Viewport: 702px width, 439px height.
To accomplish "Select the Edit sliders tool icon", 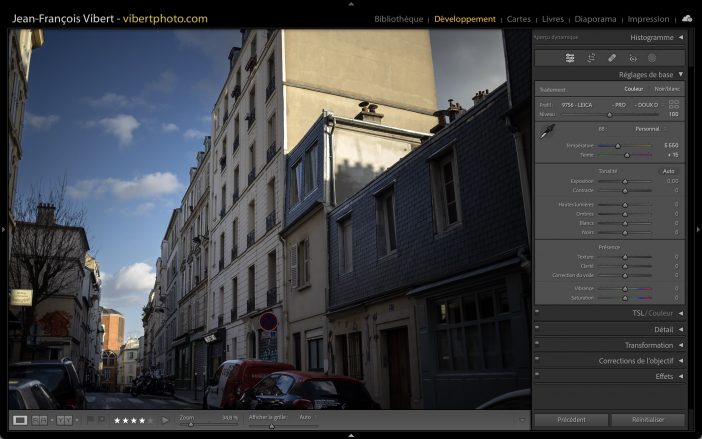I will coord(570,58).
